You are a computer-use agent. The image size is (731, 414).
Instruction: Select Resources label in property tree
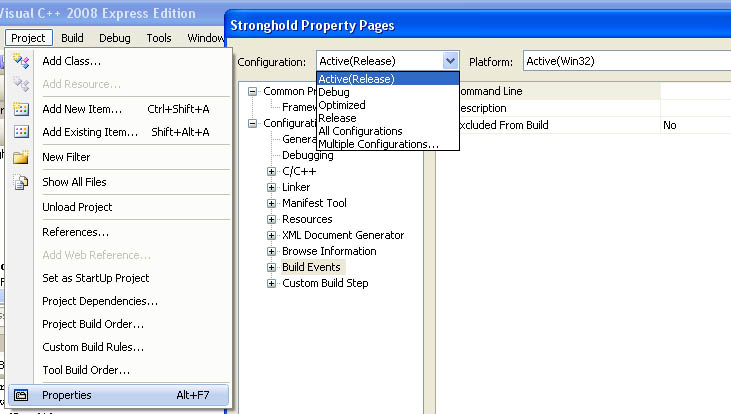tap(307, 219)
